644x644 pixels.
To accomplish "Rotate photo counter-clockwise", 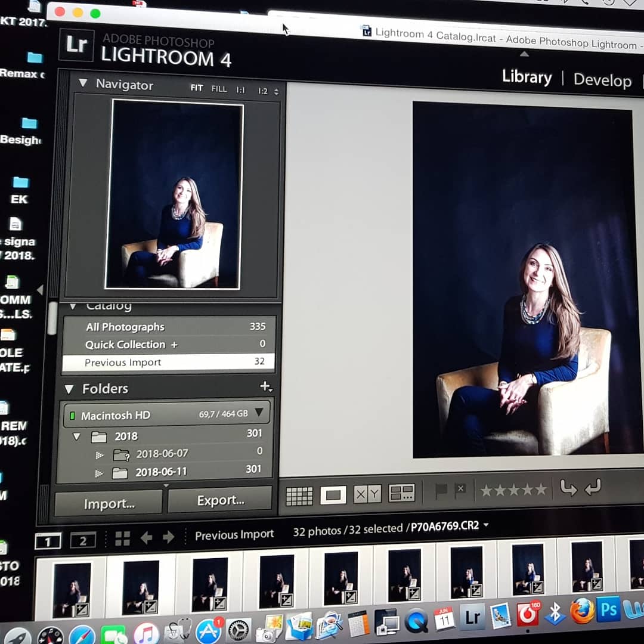I will (568, 488).
